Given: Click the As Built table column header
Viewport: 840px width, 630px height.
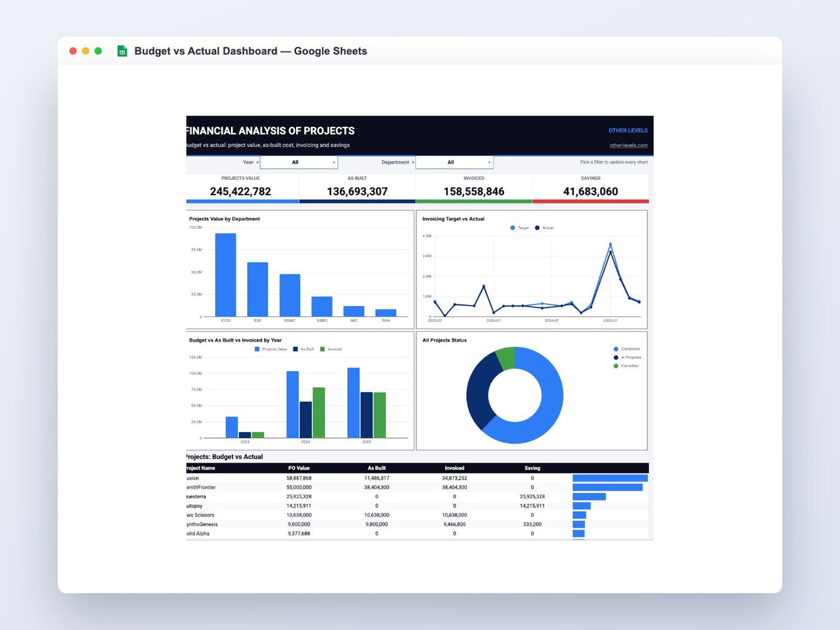Looking at the screenshot, I should [x=377, y=468].
